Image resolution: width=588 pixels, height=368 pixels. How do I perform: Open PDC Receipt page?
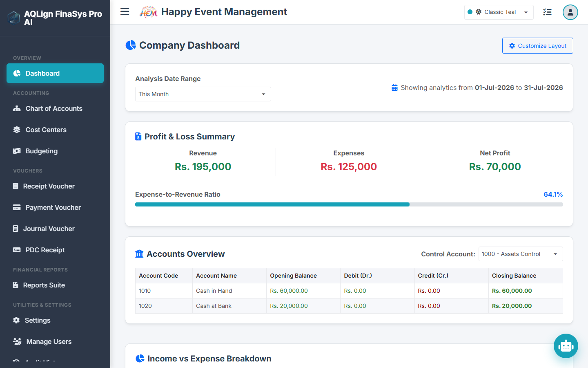point(55,250)
